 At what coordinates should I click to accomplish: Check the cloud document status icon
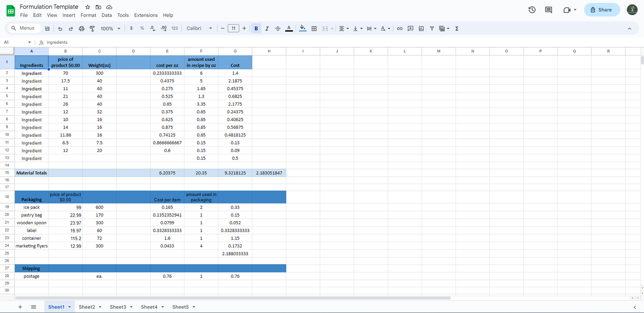click(109, 7)
